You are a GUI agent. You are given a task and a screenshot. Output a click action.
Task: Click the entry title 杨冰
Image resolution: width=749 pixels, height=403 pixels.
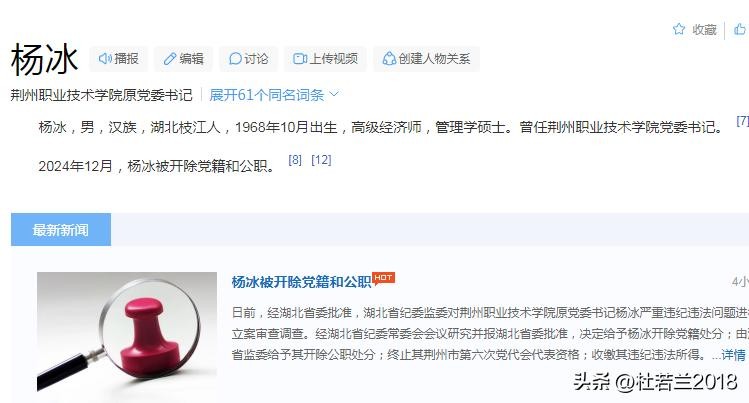[44, 59]
